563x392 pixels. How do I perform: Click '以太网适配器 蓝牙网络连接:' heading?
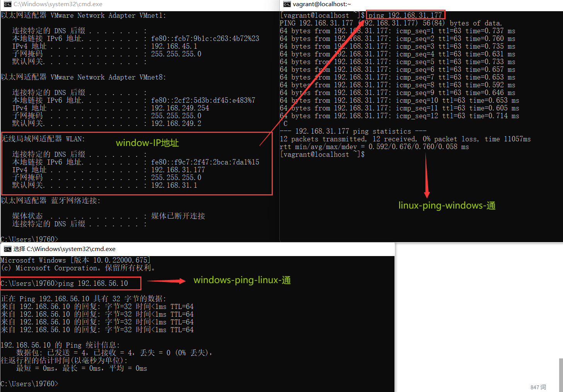point(51,201)
